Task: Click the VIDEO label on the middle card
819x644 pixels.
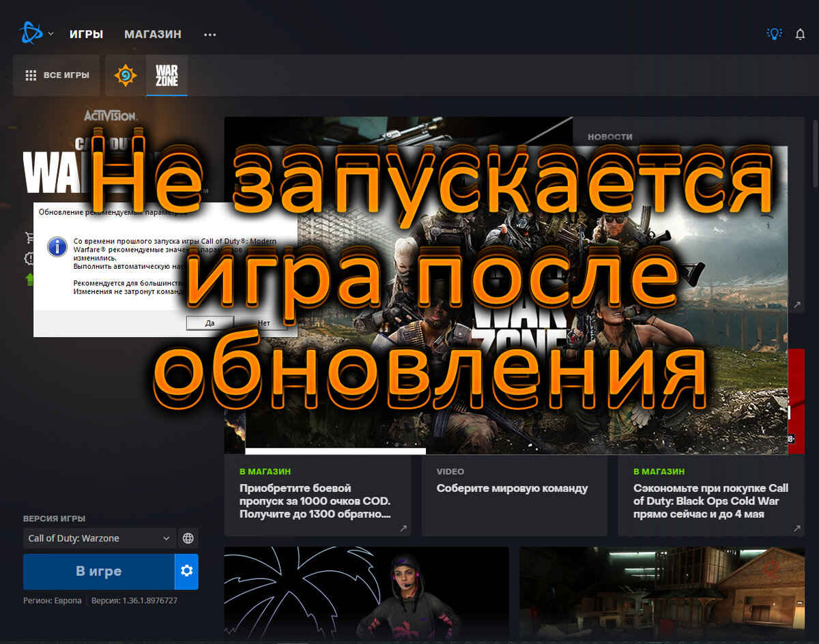Action: [x=450, y=471]
